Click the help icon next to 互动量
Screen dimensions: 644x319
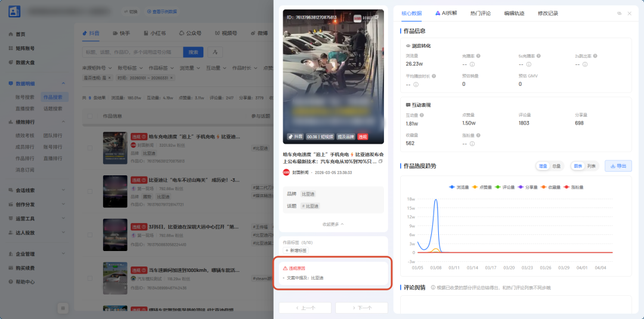coord(422,115)
